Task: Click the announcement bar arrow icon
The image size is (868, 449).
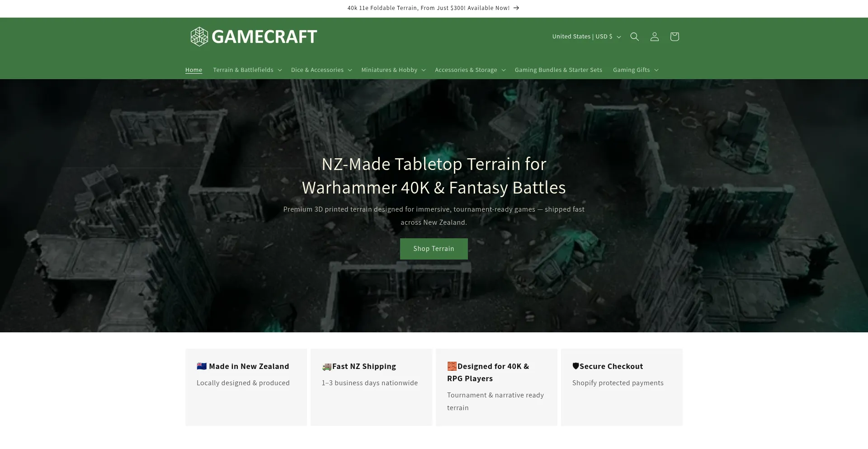Action: 516,8
